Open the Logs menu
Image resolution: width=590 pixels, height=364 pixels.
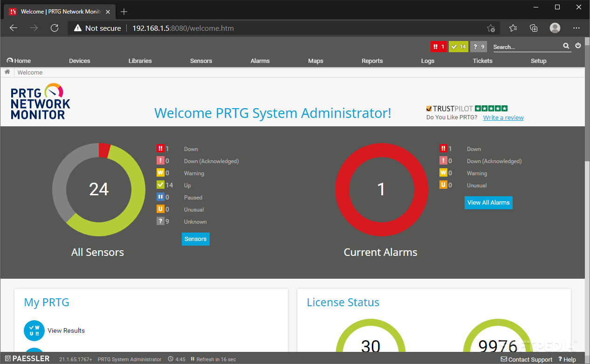pyautogui.click(x=428, y=61)
